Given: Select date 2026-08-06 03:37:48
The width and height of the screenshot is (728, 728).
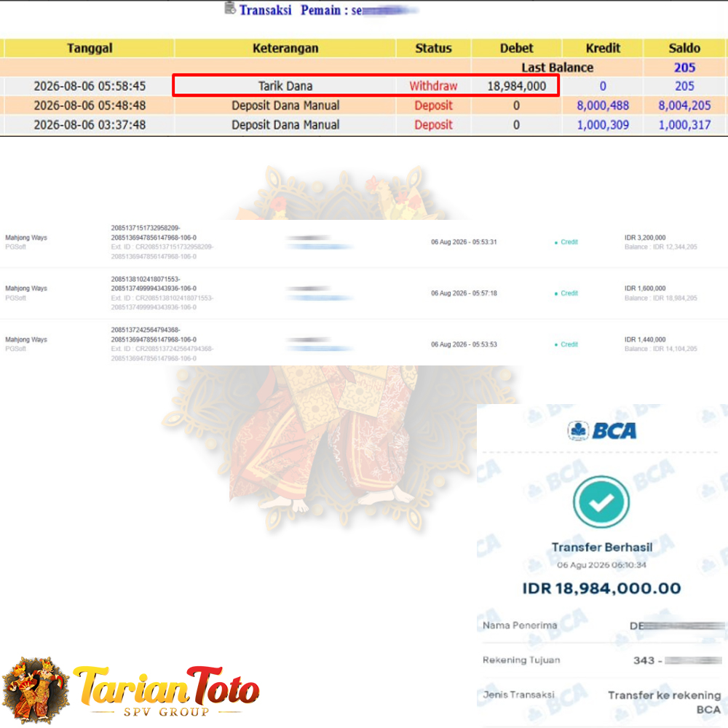Looking at the screenshot, I should [90, 125].
